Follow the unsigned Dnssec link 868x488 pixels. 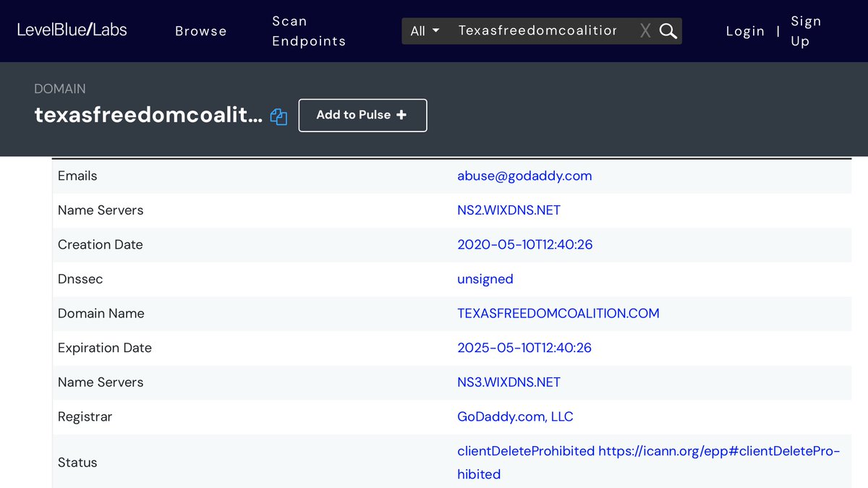[485, 279]
